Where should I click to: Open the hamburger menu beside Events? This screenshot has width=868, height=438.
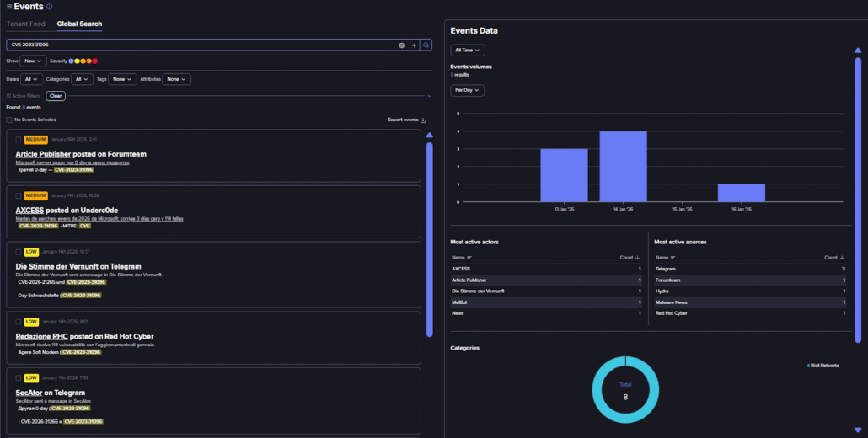pos(9,7)
